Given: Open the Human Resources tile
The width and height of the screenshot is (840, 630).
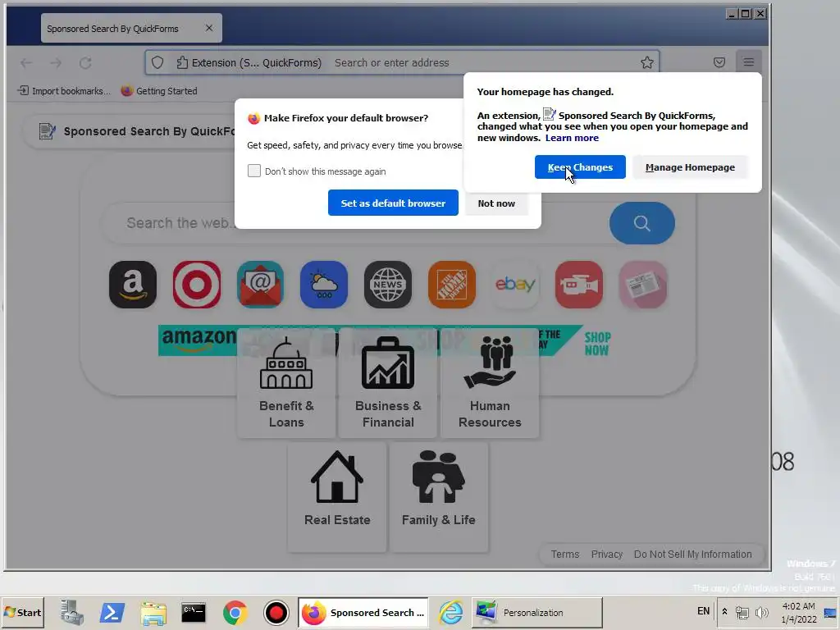Looking at the screenshot, I should click(x=490, y=383).
